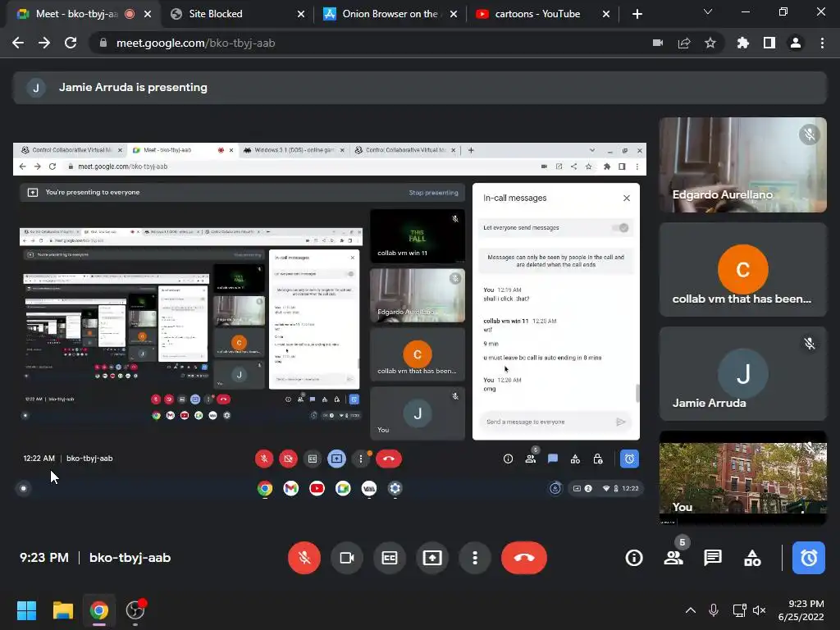
Task: Click settings gear in presented shelf
Action: point(395,488)
